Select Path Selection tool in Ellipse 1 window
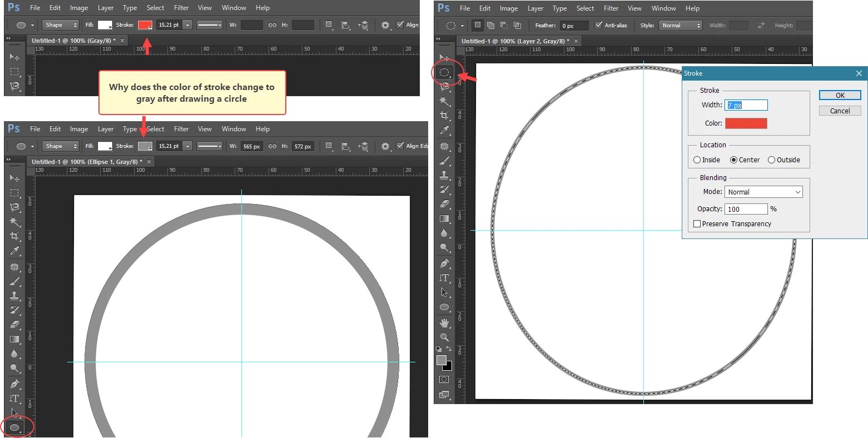This screenshot has width=868, height=438. click(x=15, y=412)
